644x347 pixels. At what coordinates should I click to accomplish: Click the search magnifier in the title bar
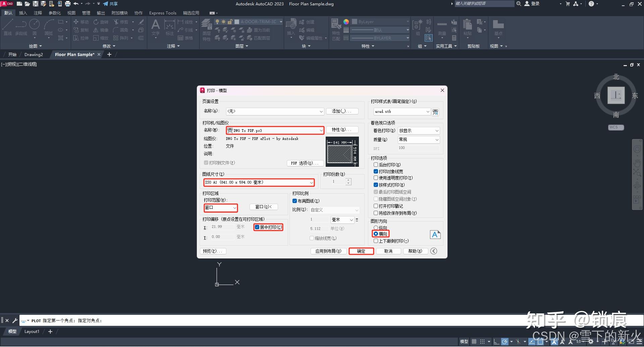coord(519,4)
